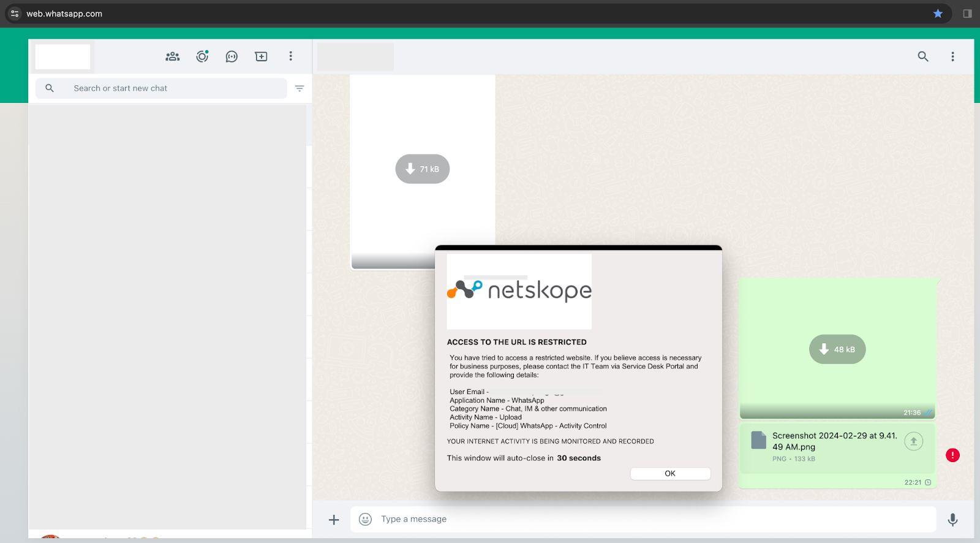Download the 48 kB image attachment
This screenshot has width=980, height=543.
pyautogui.click(x=837, y=349)
